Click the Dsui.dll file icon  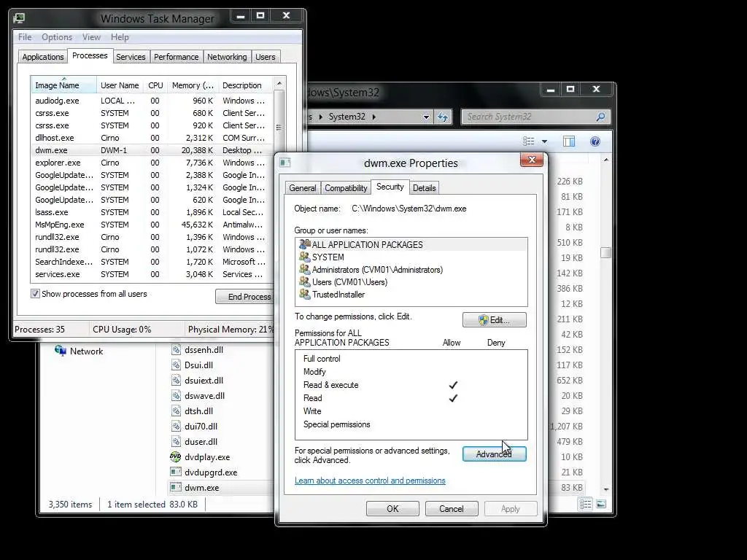pyautogui.click(x=176, y=365)
